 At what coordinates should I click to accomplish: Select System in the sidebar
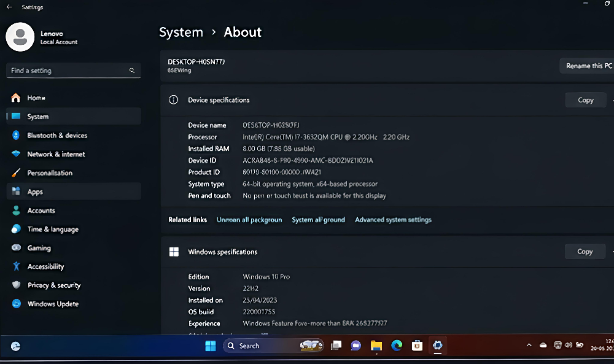click(74, 117)
